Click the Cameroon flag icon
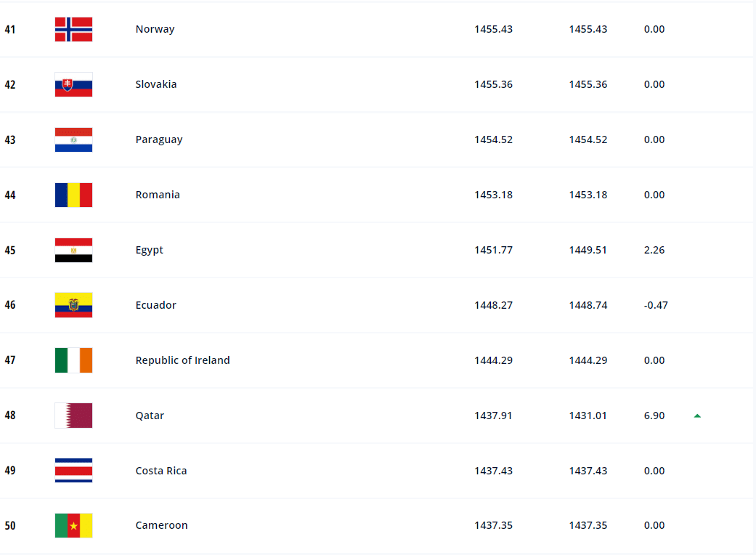 tap(73, 525)
